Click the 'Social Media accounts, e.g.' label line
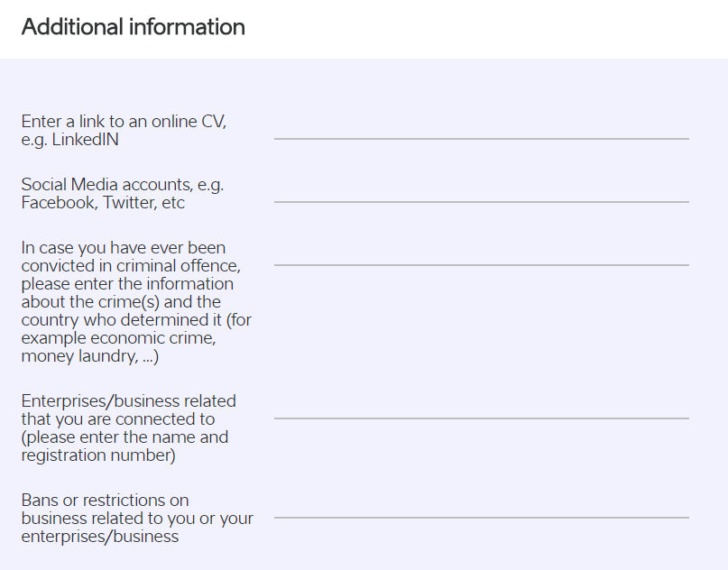728x570 pixels. pyautogui.click(x=123, y=185)
